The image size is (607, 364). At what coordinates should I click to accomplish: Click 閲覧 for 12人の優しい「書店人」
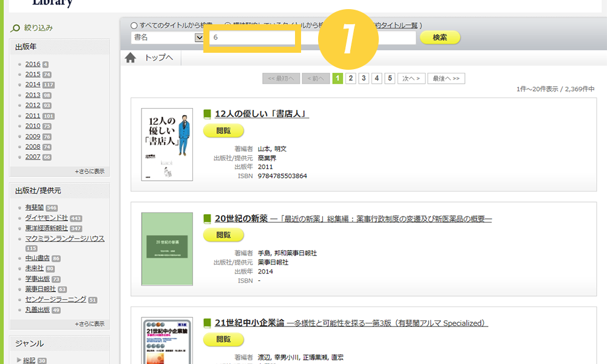pos(223,131)
